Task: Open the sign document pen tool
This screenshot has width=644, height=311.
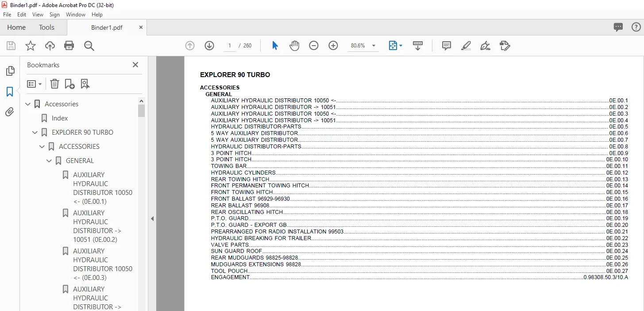Action: coord(486,46)
